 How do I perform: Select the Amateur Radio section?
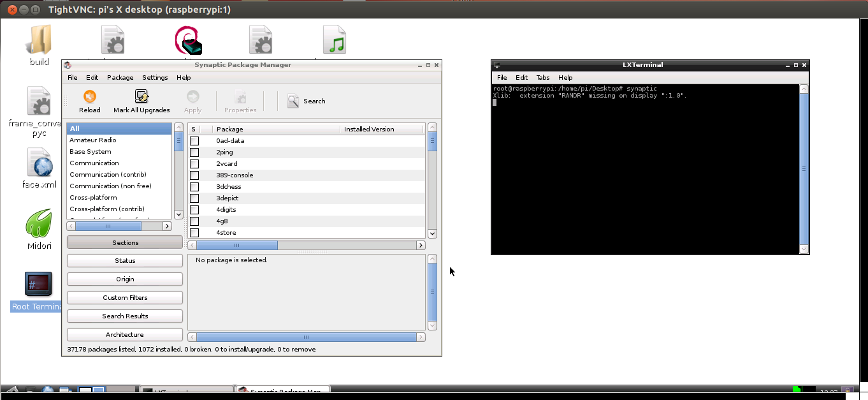(x=119, y=140)
